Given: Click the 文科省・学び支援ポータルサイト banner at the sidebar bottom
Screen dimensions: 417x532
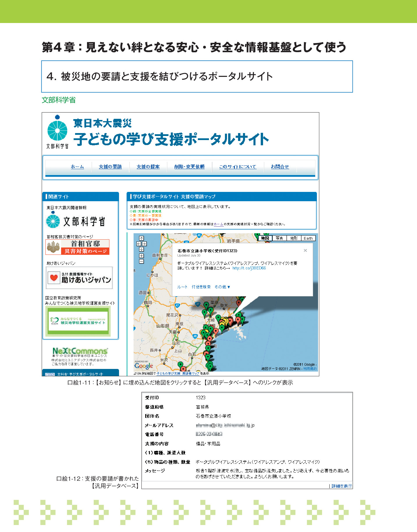Looking at the screenshot, I should [81, 373].
